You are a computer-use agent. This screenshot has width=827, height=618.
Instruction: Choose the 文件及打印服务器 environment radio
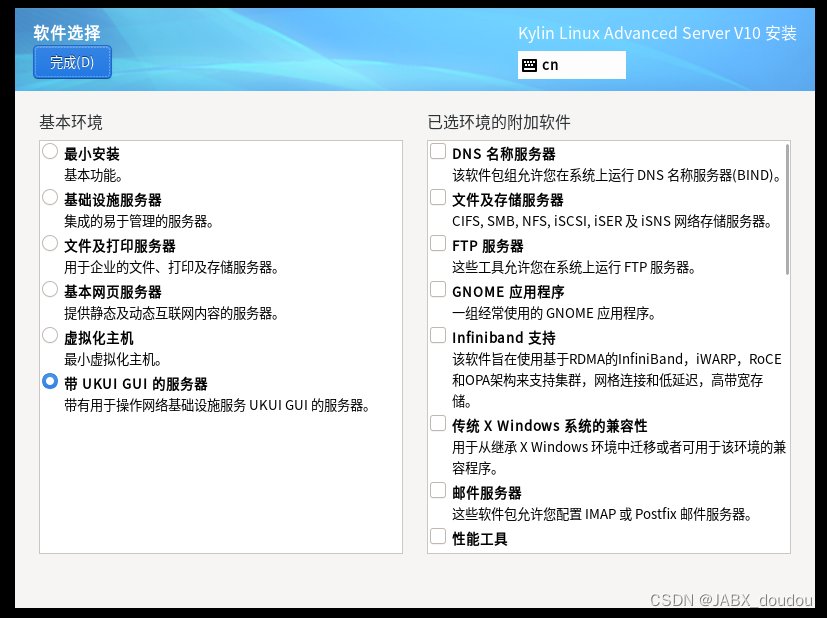[50, 243]
